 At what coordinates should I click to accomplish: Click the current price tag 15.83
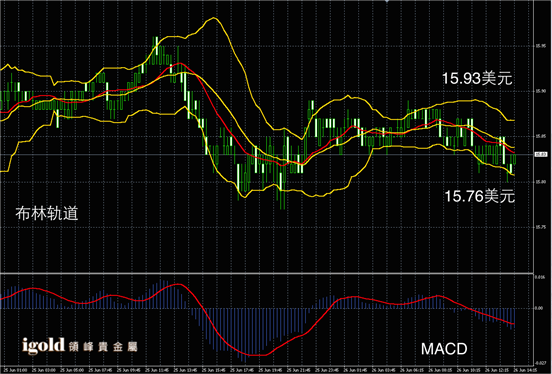pos(541,154)
